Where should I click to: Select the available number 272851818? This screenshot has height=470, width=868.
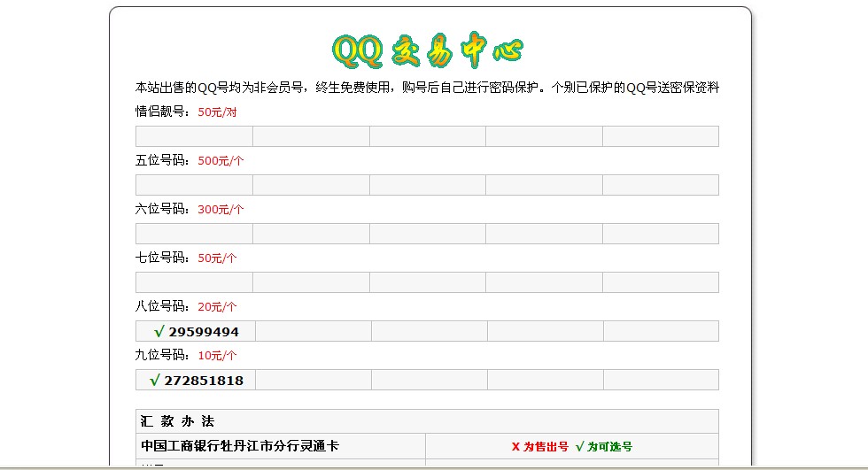click(x=204, y=381)
